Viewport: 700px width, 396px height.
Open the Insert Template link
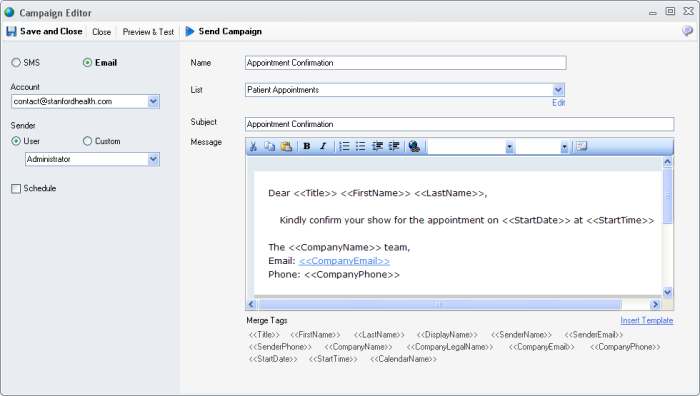(x=646, y=321)
